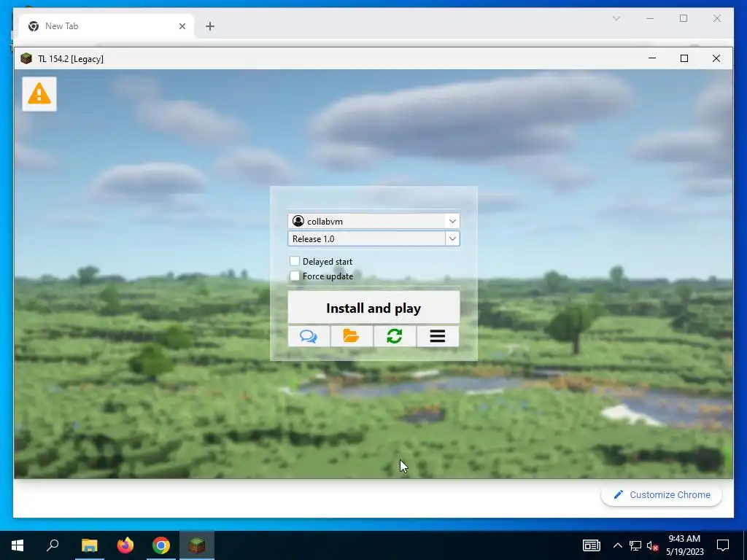Viewport: 747px width, 560px height.
Task: Click the orange warning triangle icon
Action: 39,94
